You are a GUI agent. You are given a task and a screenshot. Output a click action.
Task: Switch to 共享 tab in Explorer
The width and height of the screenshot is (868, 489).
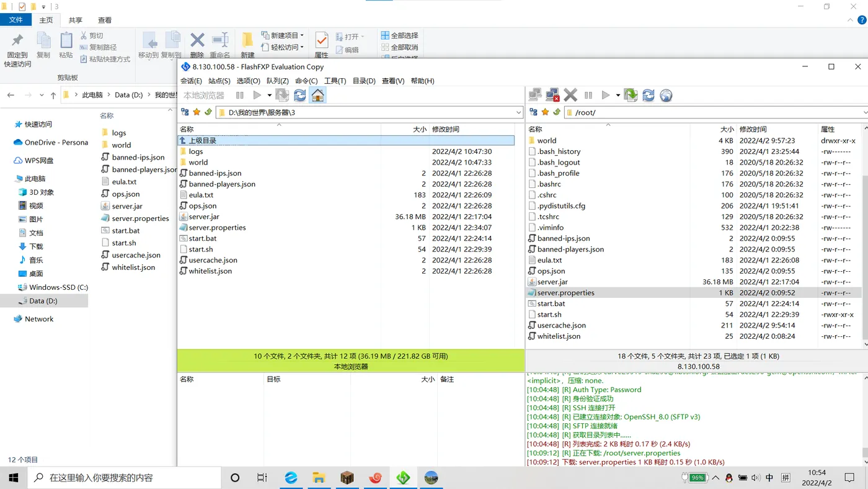pyautogui.click(x=75, y=20)
